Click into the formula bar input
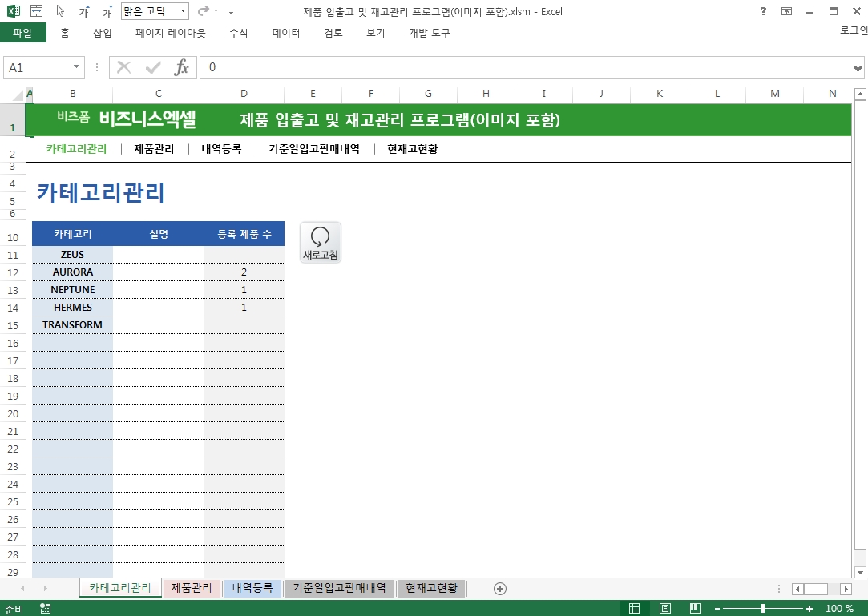This screenshot has width=868, height=616. click(x=525, y=67)
